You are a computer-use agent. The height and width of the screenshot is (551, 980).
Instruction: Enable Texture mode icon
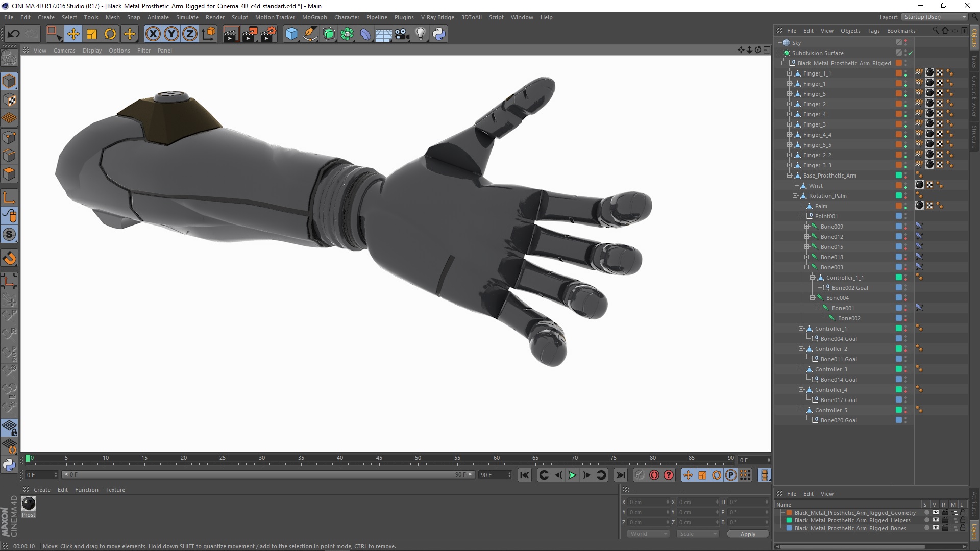(x=9, y=100)
